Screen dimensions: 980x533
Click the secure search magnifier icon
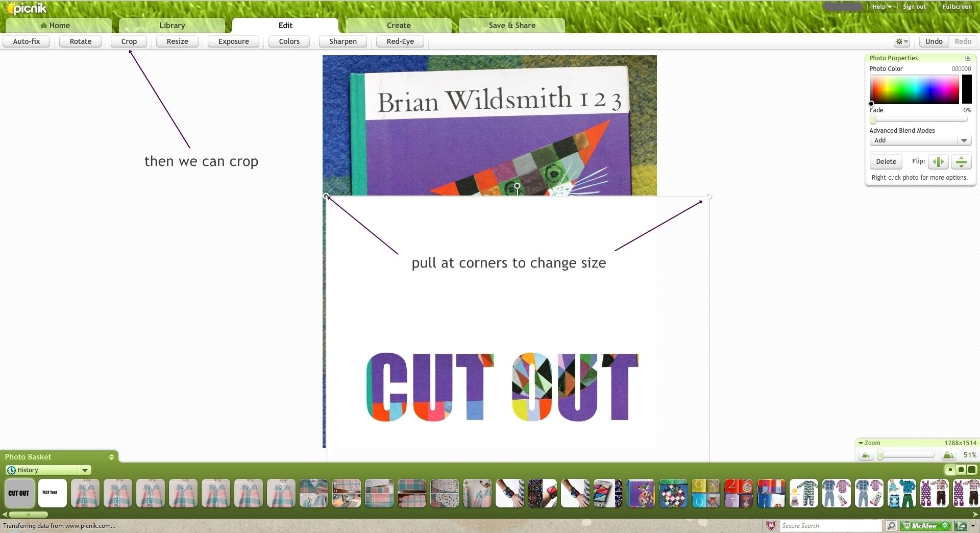(x=891, y=525)
